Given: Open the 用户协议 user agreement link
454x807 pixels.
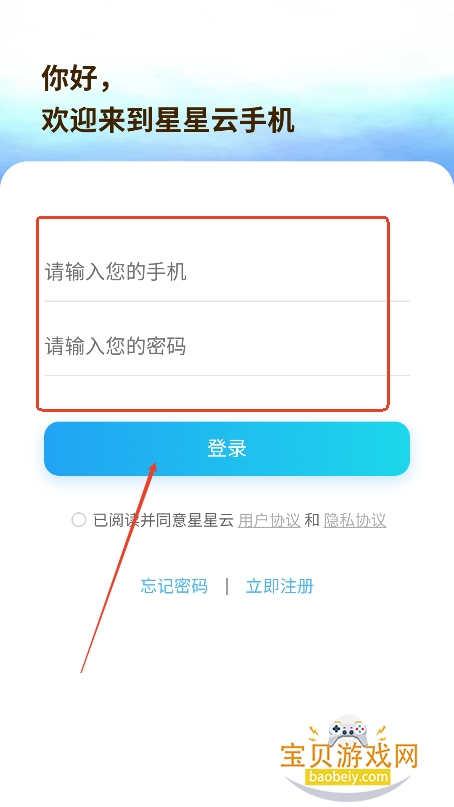Looking at the screenshot, I should [x=269, y=520].
